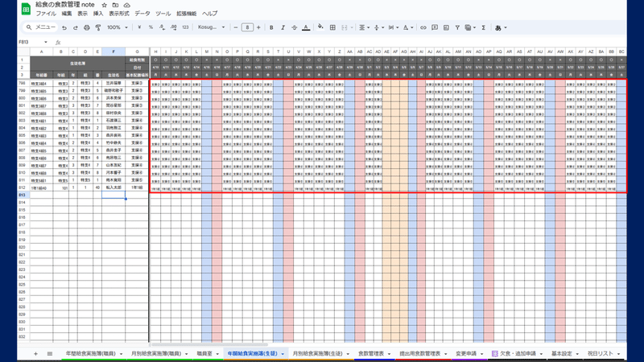644x362 pixels.
Task: Switch to 提出用食数管理表 sheet tab
Action: click(x=420, y=353)
